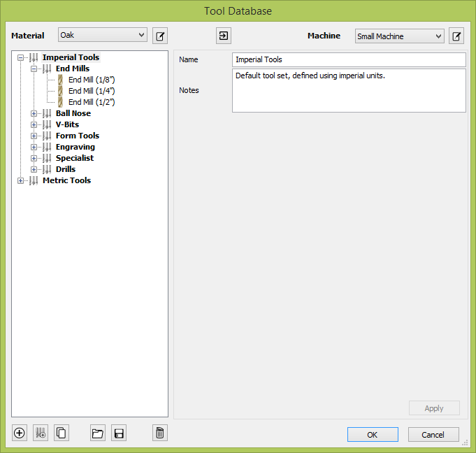
Task: Collapse the Imperial Tools tree node
Action: (20, 58)
